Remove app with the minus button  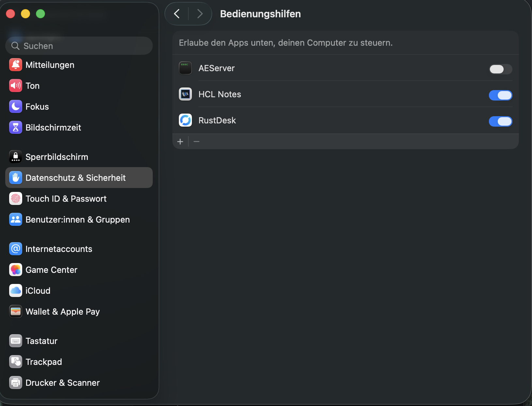click(x=196, y=142)
